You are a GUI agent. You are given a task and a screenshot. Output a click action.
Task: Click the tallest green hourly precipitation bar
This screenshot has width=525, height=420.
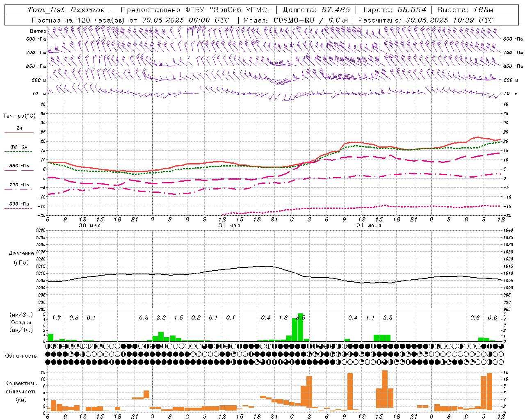click(301, 327)
